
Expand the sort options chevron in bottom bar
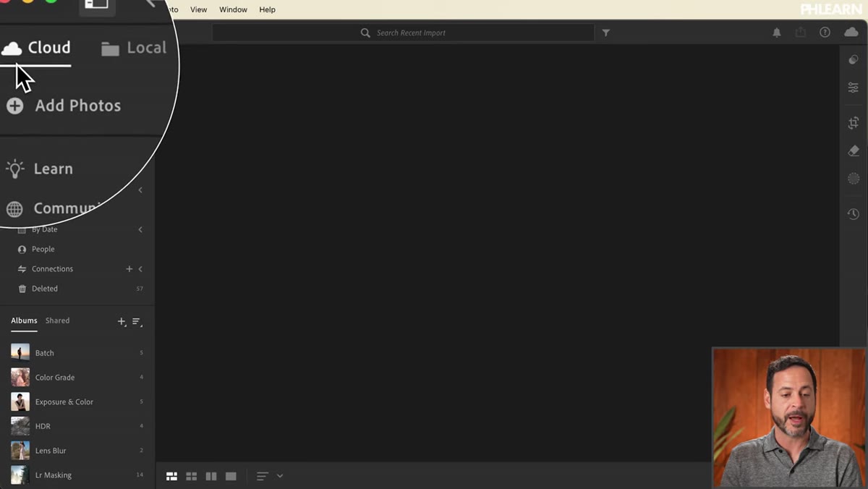point(280,476)
